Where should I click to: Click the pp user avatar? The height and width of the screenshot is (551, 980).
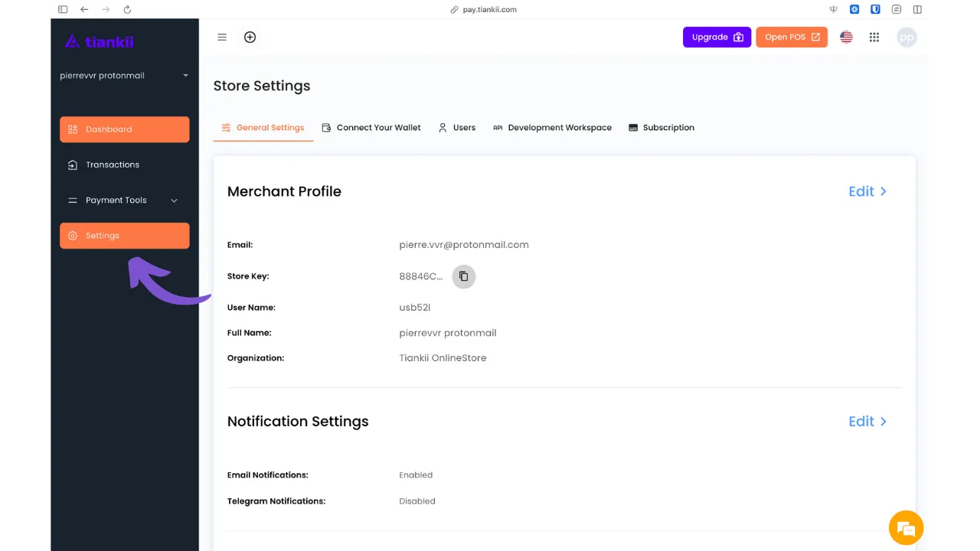click(906, 37)
